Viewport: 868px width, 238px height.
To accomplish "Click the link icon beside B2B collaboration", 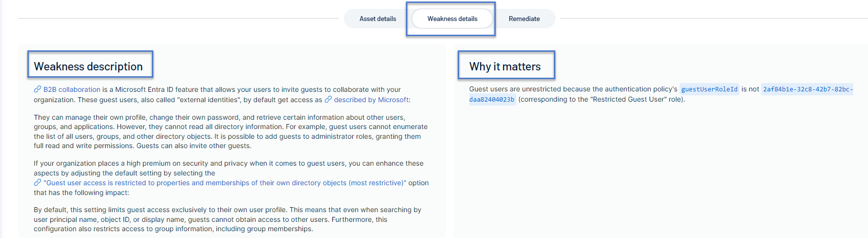I will click(x=38, y=89).
